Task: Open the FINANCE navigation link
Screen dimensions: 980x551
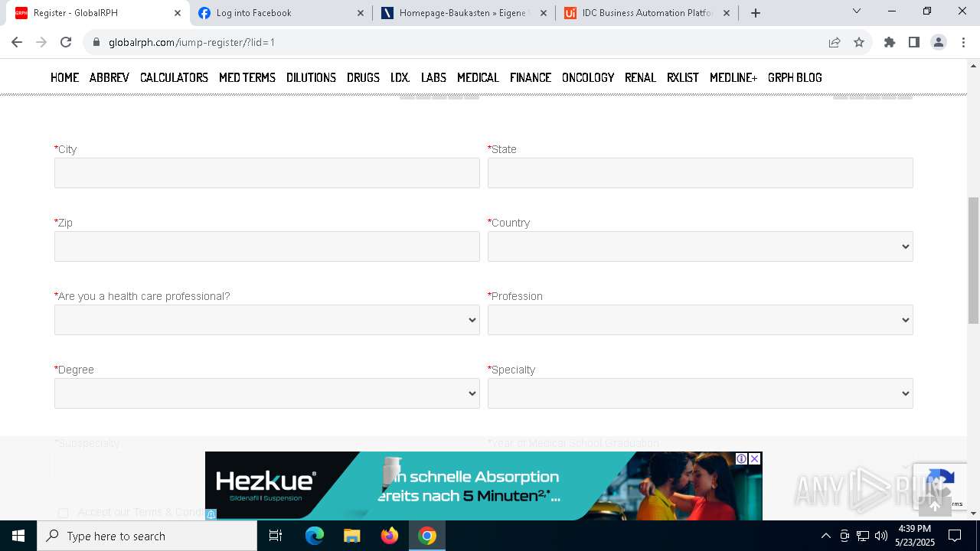Action: pyautogui.click(x=531, y=77)
